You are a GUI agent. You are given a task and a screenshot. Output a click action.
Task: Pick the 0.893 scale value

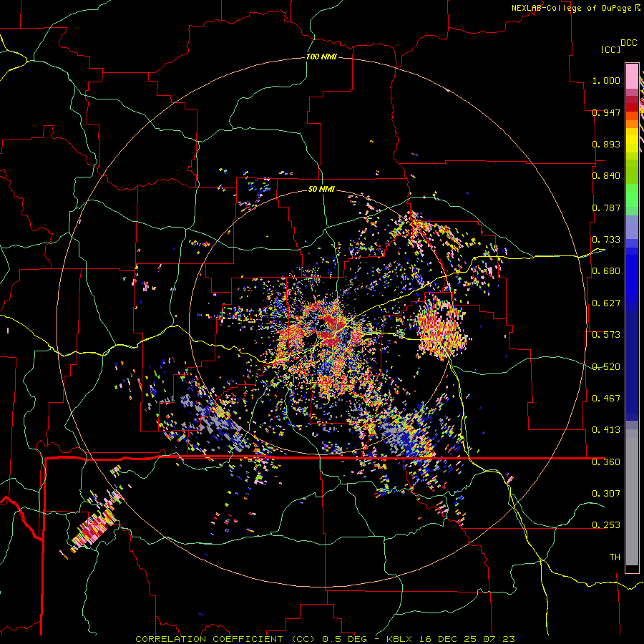pos(606,144)
